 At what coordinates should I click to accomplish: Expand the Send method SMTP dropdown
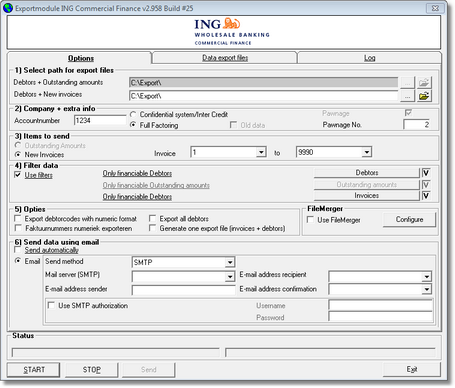[230, 263]
